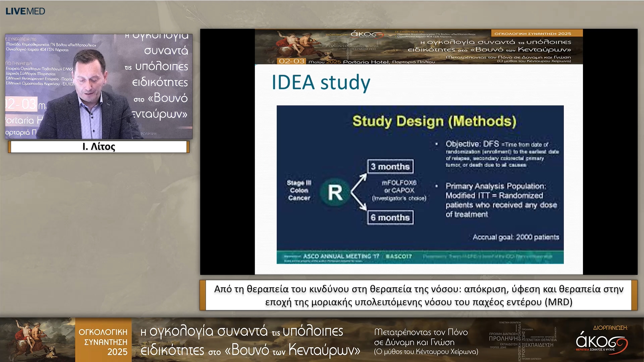Image resolution: width=644 pixels, height=362 pixels.
Task: Click the 3 months box
Action: click(390, 167)
